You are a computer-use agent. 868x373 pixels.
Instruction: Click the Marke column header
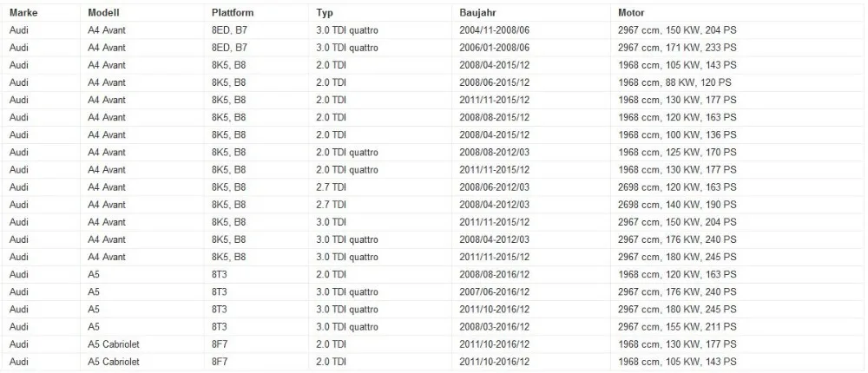click(23, 13)
